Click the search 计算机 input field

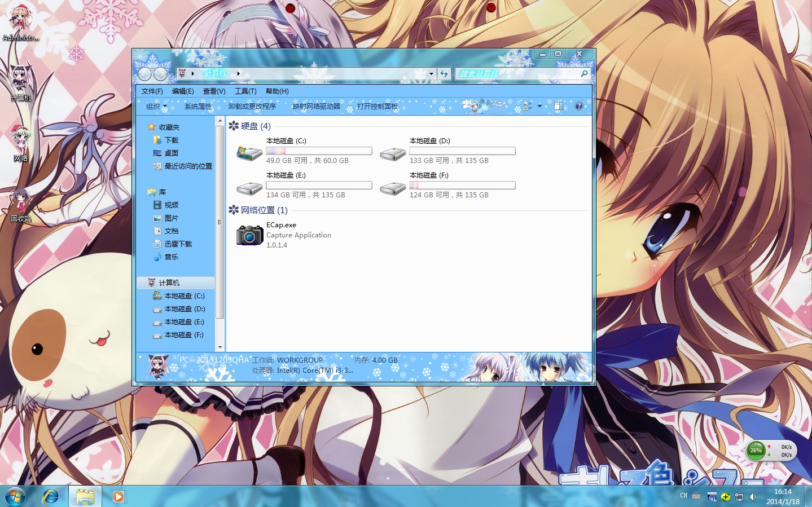coord(516,73)
